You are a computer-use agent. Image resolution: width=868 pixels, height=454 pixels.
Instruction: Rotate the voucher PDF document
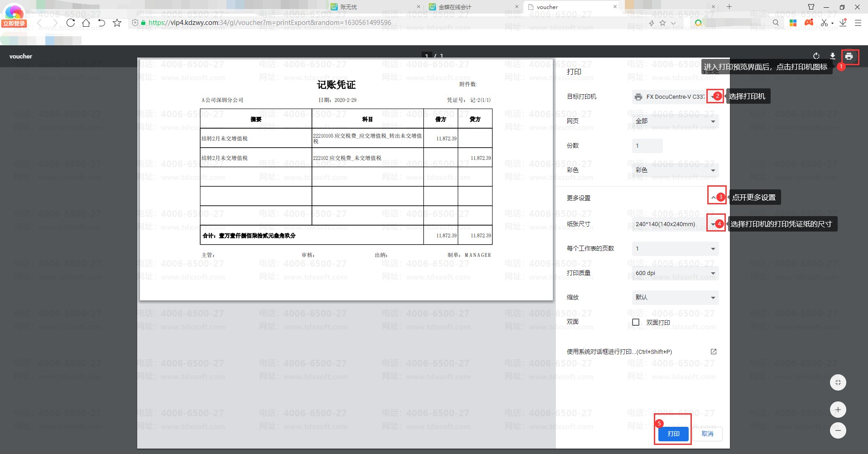(816, 56)
